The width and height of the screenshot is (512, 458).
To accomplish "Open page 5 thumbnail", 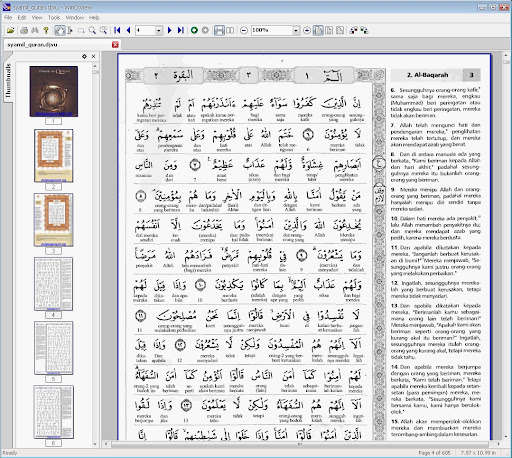I will pos(54,348).
